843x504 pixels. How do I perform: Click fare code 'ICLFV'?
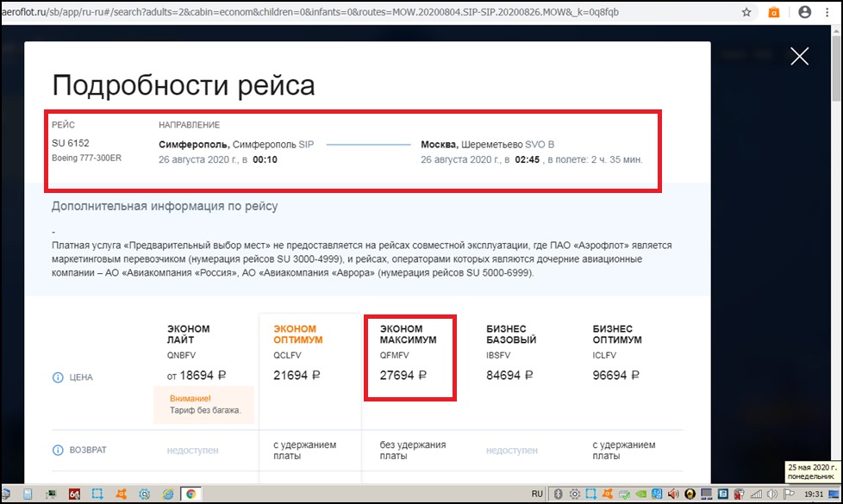coord(604,355)
